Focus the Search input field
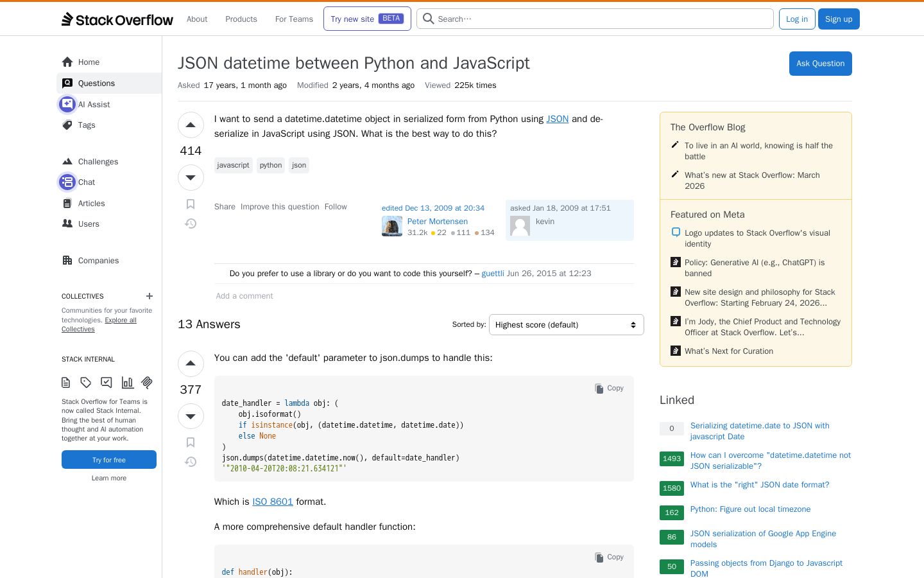The height and width of the screenshot is (578, 924). (595, 19)
